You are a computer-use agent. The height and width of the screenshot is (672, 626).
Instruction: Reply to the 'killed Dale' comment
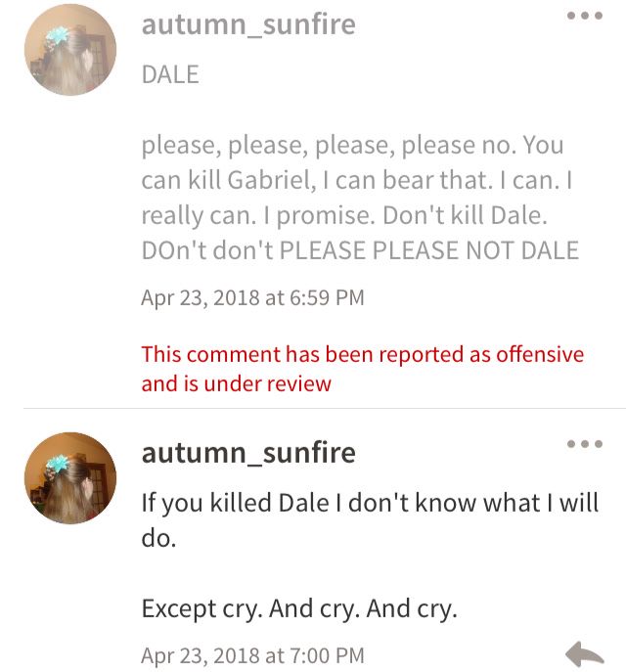point(585,654)
